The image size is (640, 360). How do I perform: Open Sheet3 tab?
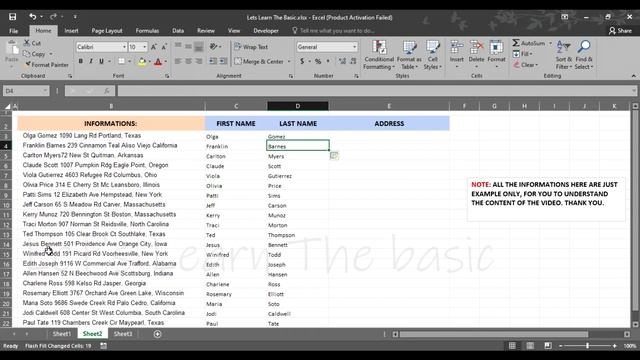click(x=123, y=334)
